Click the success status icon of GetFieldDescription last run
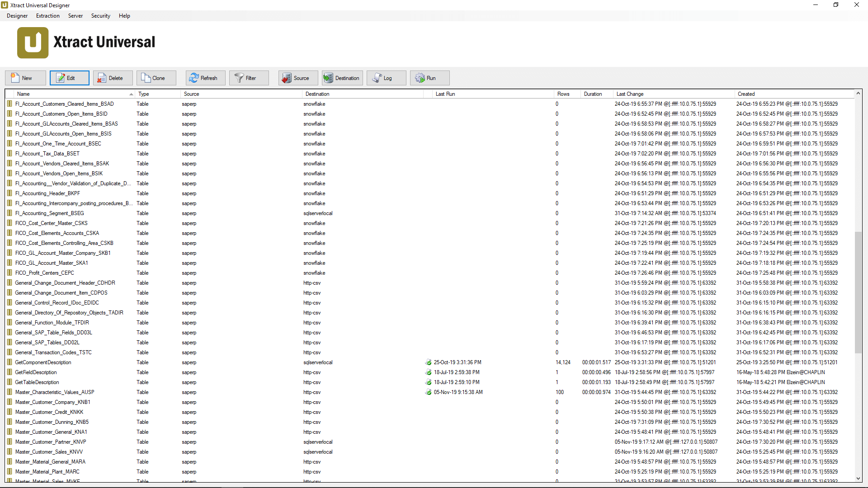868x488 pixels. [x=428, y=372]
